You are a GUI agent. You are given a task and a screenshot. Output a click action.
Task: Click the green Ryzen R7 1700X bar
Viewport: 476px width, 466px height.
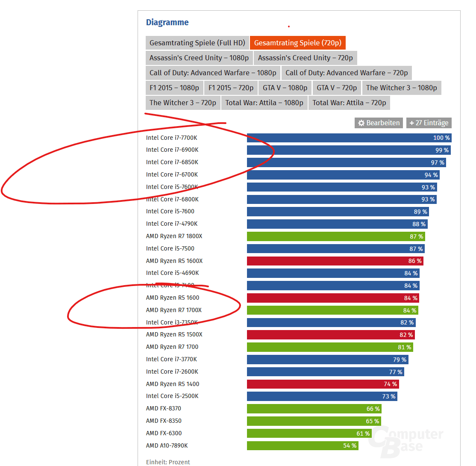point(332,310)
